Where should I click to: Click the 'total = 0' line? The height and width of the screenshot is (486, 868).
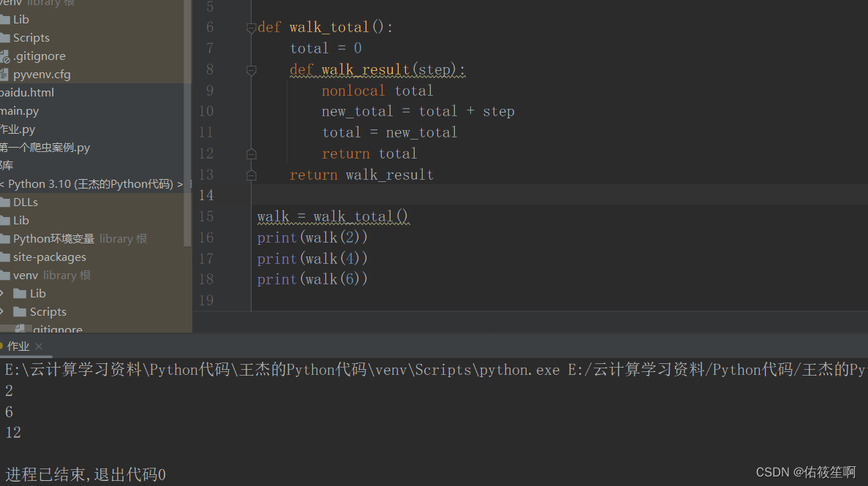326,49
